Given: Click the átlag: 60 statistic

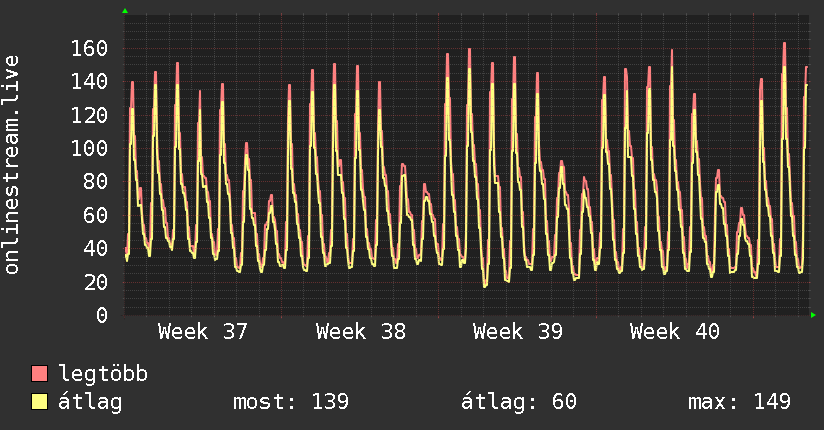Looking at the screenshot, I should [x=519, y=402].
